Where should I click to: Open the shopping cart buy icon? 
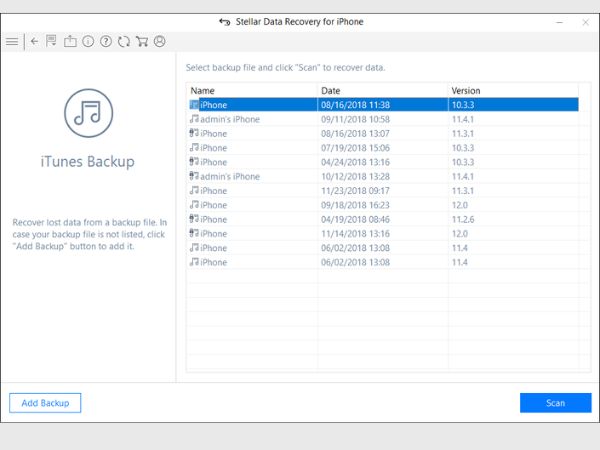pyautogui.click(x=142, y=41)
